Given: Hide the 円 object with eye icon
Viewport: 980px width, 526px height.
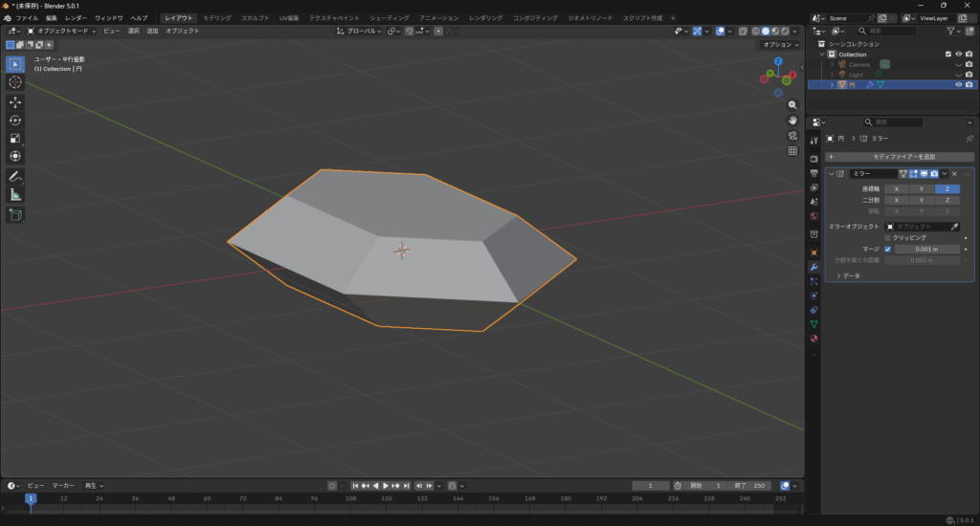Looking at the screenshot, I should pyautogui.click(x=958, y=84).
